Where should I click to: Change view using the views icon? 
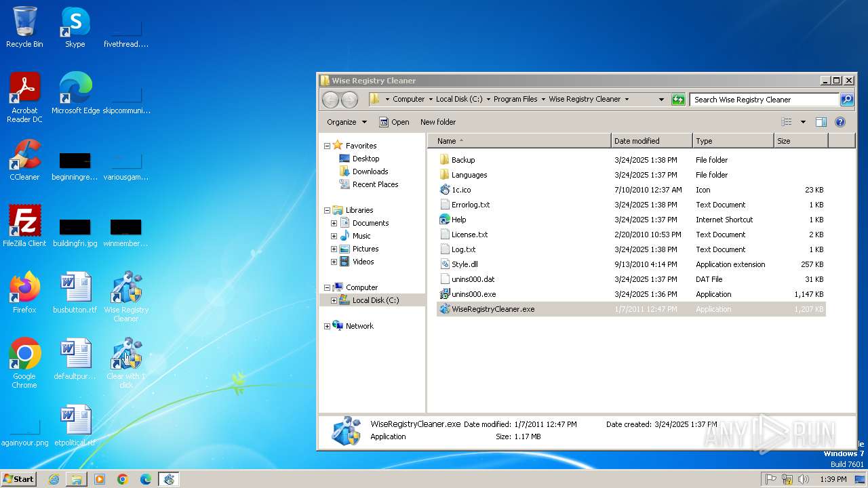(787, 122)
